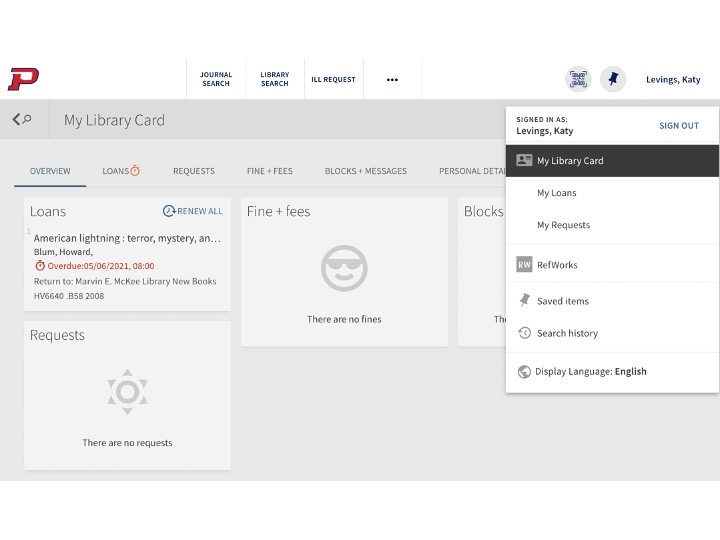
Task: Select the Blocks + Messages tab
Action: click(x=365, y=171)
